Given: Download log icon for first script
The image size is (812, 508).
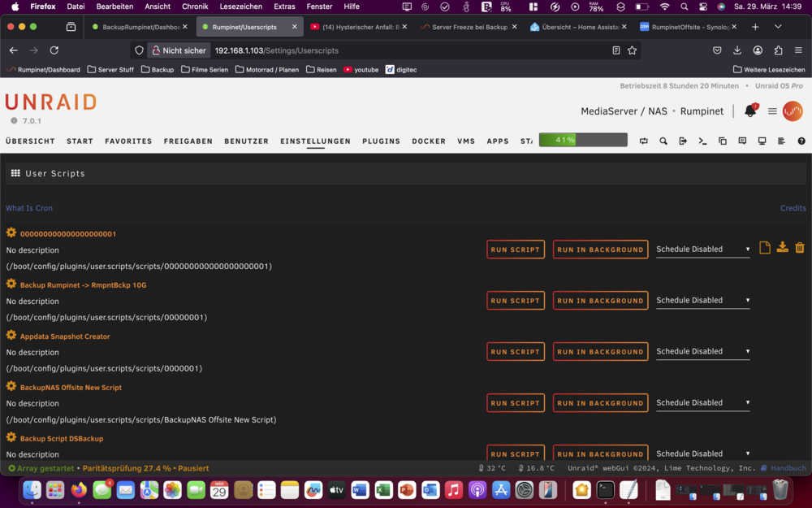Looking at the screenshot, I should click(x=782, y=248).
